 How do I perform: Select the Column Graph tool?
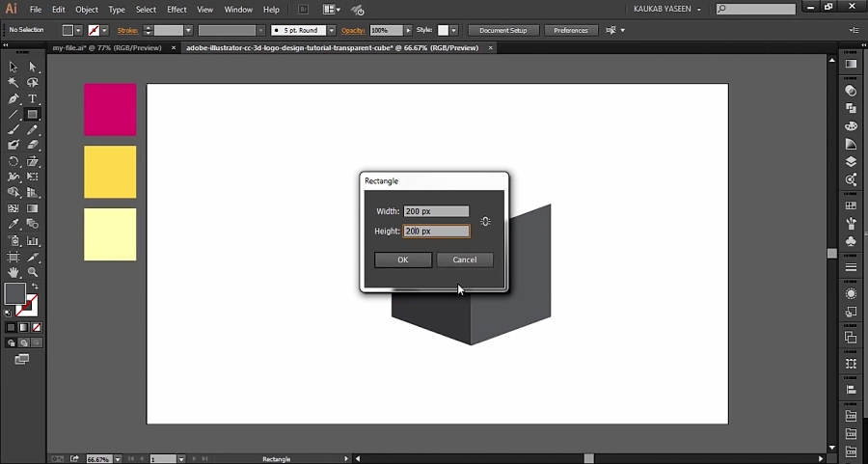[33, 241]
